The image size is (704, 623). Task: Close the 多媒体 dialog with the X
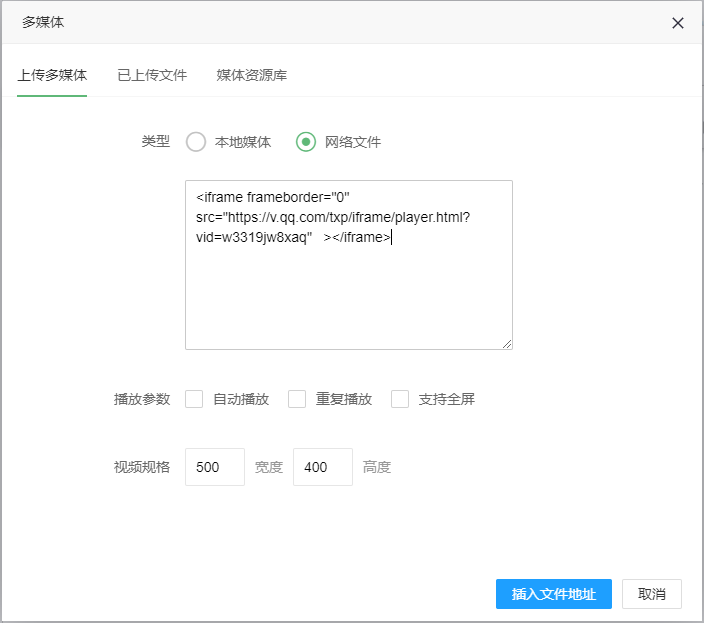click(x=678, y=23)
